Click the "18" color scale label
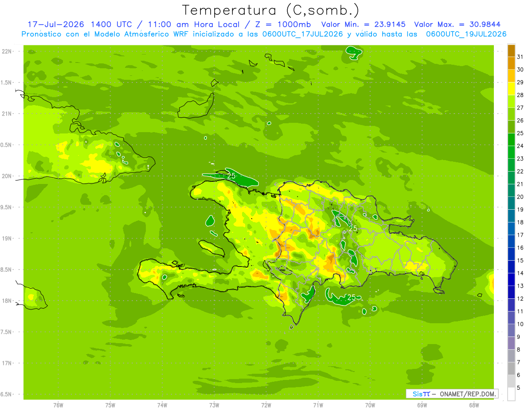 click(x=520, y=222)
